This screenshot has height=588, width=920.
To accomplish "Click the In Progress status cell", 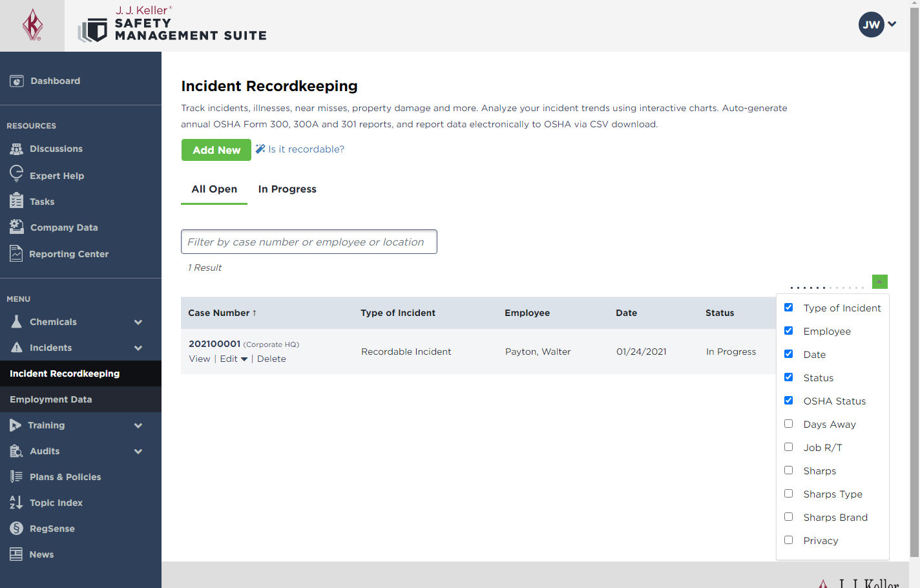I will [x=731, y=352].
